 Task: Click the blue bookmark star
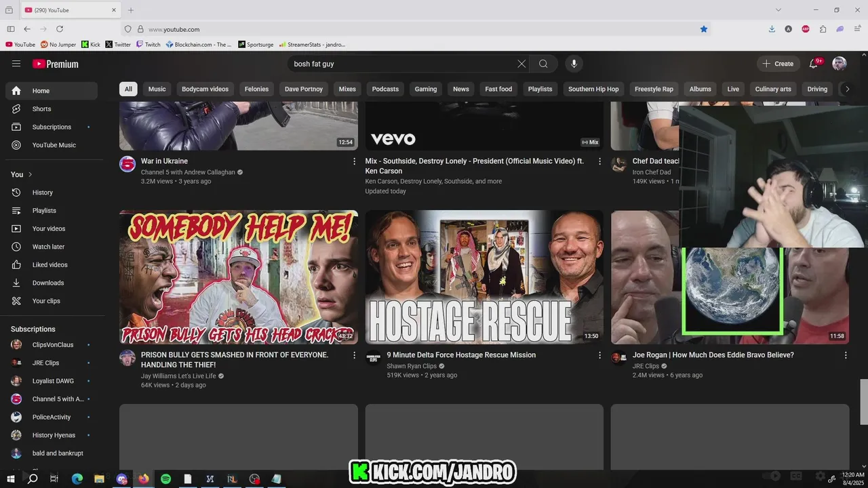pyautogui.click(x=704, y=29)
